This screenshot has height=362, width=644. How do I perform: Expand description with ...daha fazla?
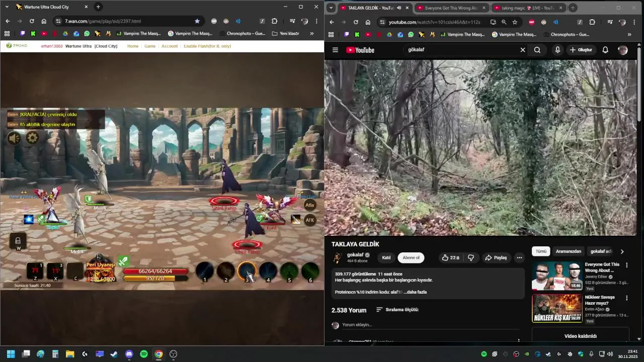[416, 292]
